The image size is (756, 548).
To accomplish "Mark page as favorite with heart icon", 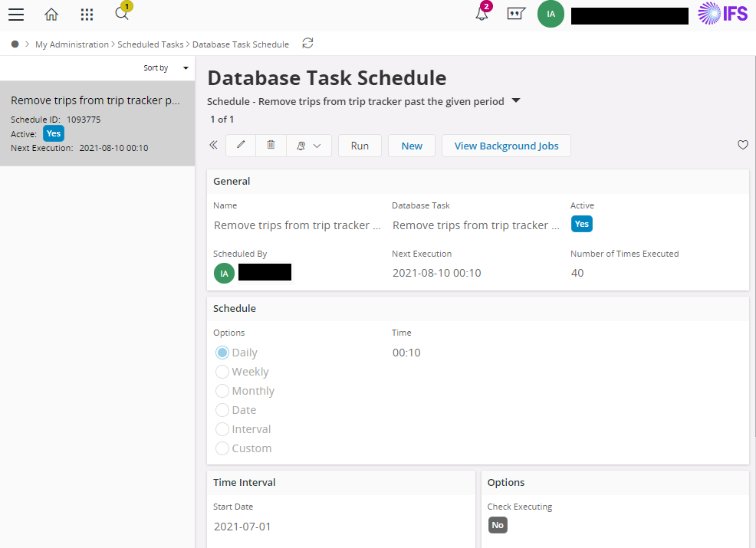I will pyautogui.click(x=742, y=145).
